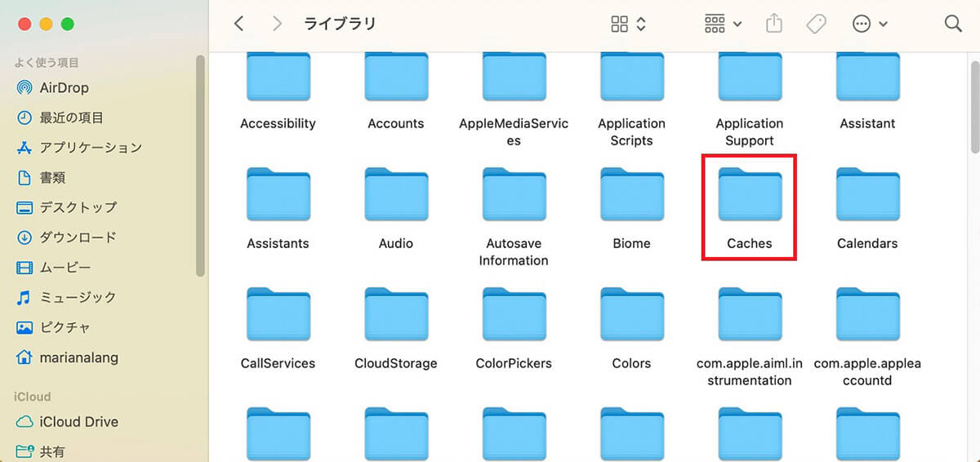The height and width of the screenshot is (462, 980).
Task: Open ダウンロード in the sidebar
Action: [67, 238]
